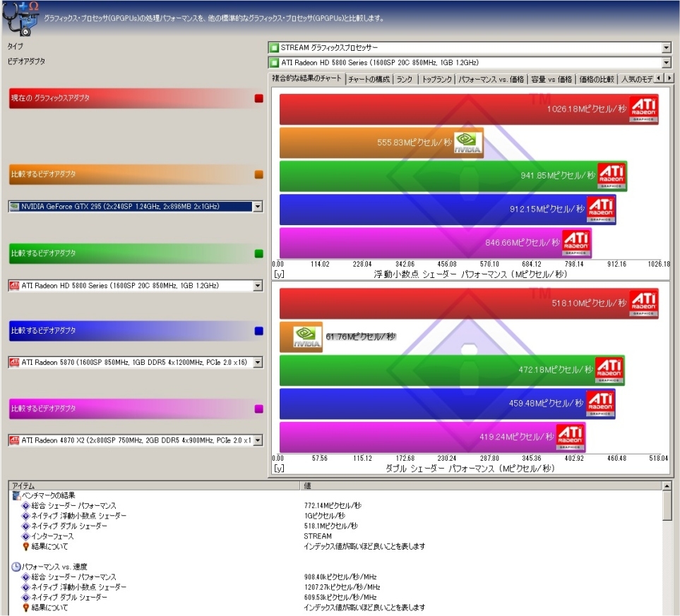
Task: Click diamond icon of 609.53k row
Action: [25, 598]
